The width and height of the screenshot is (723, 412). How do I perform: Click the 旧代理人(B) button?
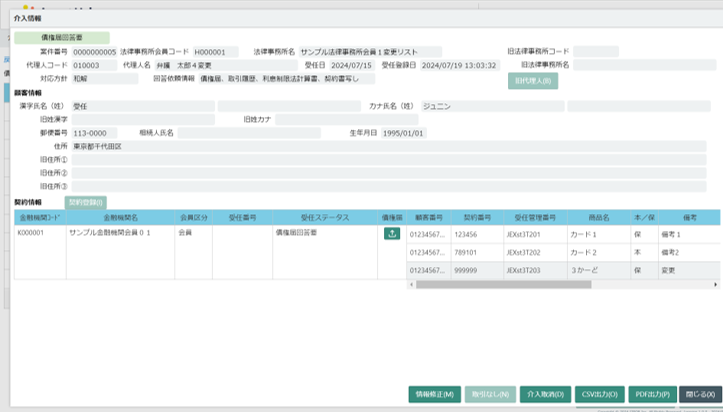pyautogui.click(x=532, y=81)
